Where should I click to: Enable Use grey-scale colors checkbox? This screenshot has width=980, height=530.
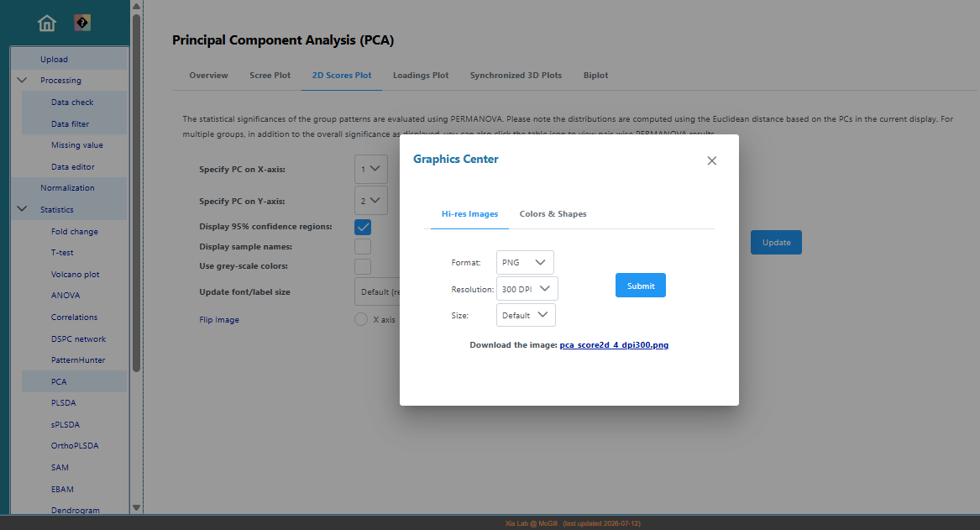(x=363, y=266)
